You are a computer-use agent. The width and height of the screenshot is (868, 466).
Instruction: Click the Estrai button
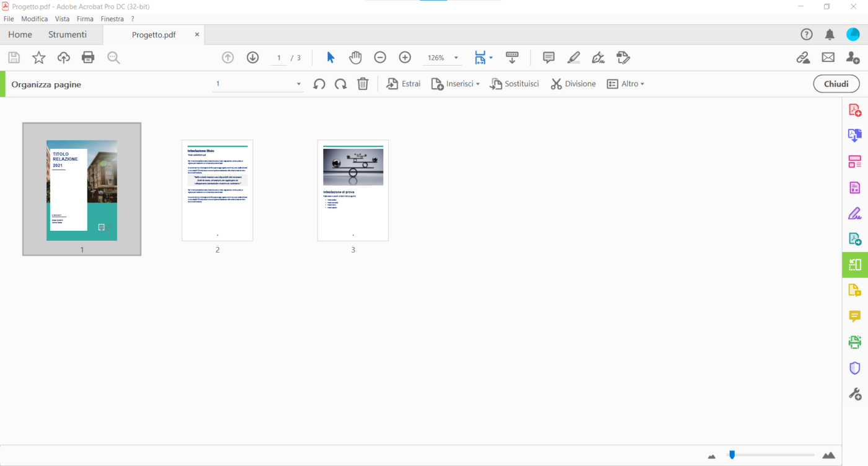[403, 84]
